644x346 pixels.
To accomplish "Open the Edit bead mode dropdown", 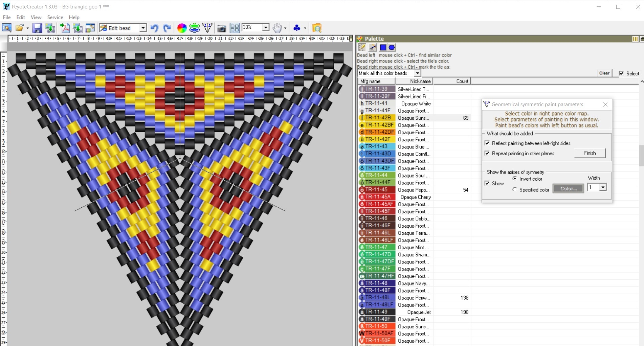I will pos(143,28).
